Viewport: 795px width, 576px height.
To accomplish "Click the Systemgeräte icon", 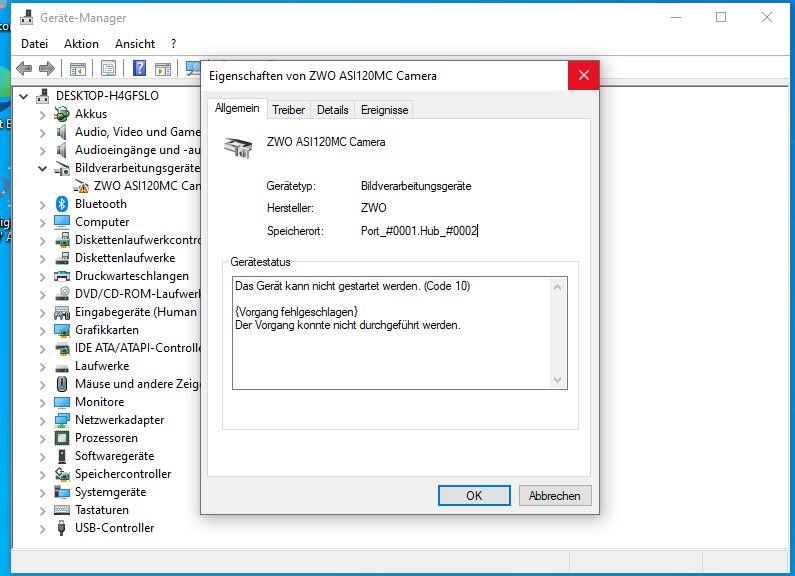I will 62,492.
